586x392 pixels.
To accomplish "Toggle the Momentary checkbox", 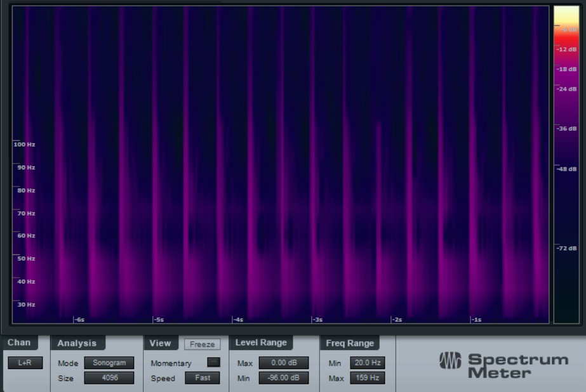I will click(213, 362).
